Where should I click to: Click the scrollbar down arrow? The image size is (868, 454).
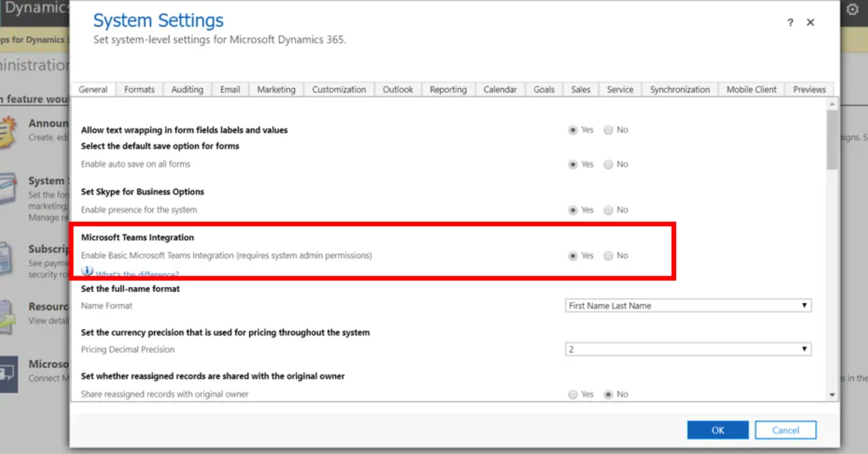click(x=832, y=395)
